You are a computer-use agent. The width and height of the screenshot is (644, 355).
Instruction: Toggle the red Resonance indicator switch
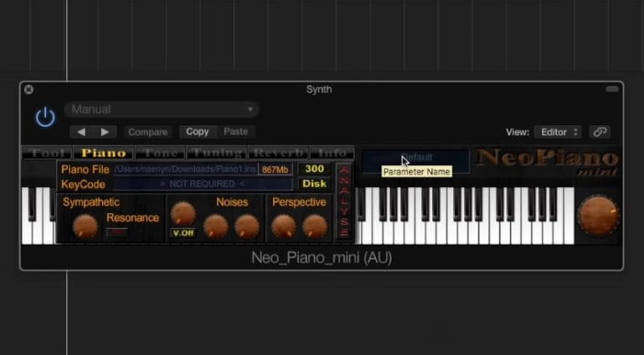(x=116, y=232)
